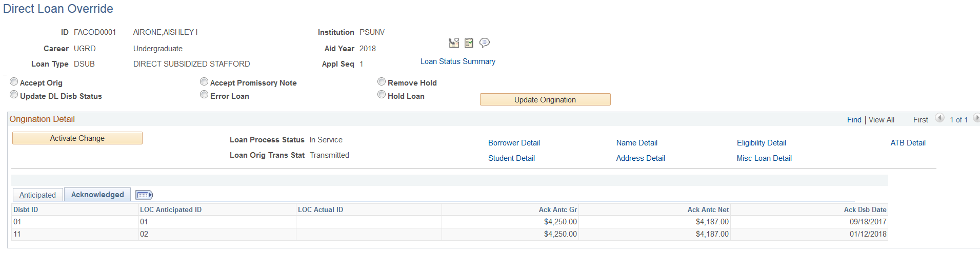Switch to the Acknowledged tab
Image resolution: width=980 pixels, height=253 pixels.
(97, 195)
